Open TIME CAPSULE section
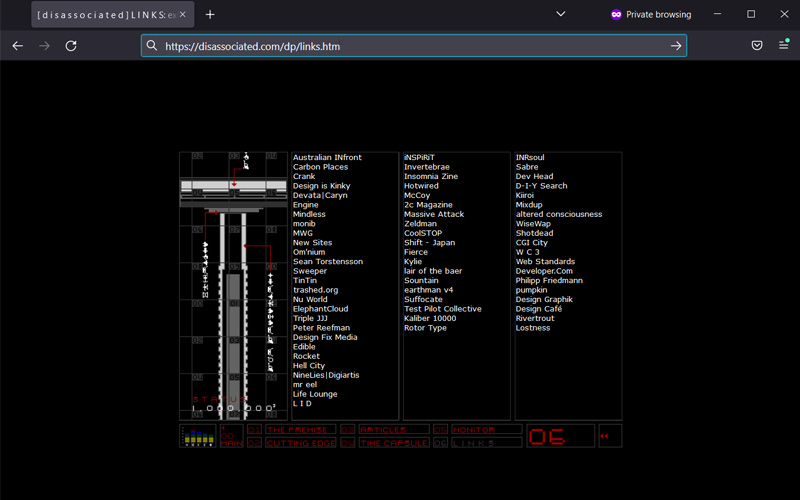Viewport: 800px width, 500px height. point(394,443)
